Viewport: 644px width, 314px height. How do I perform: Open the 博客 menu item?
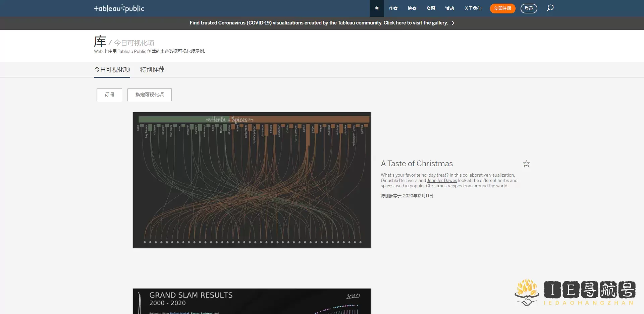click(x=412, y=8)
